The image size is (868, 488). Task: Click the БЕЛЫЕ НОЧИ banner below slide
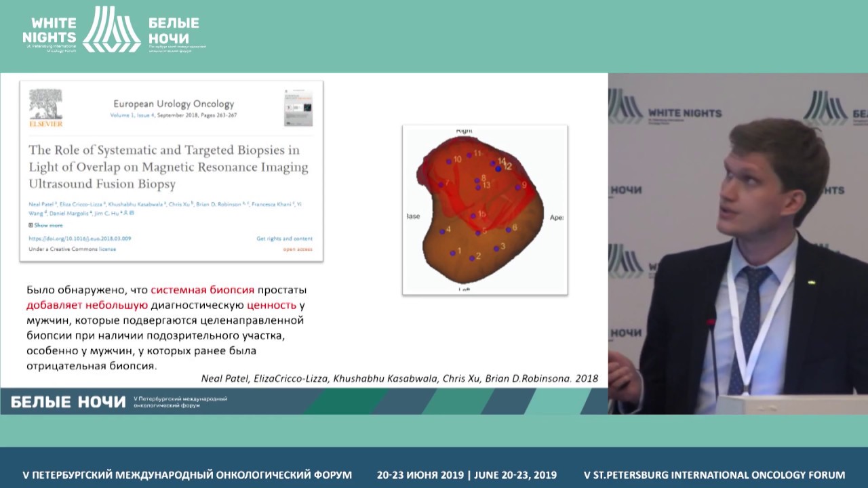(68, 402)
